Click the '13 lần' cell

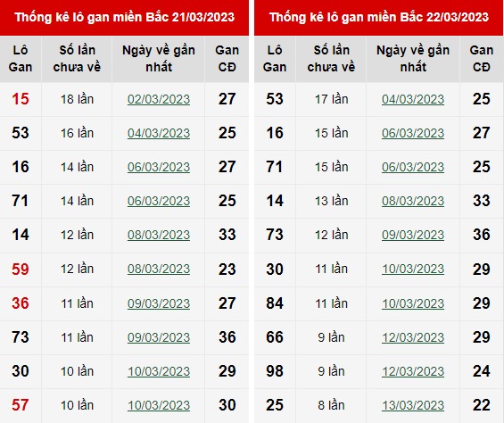pos(332,201)
